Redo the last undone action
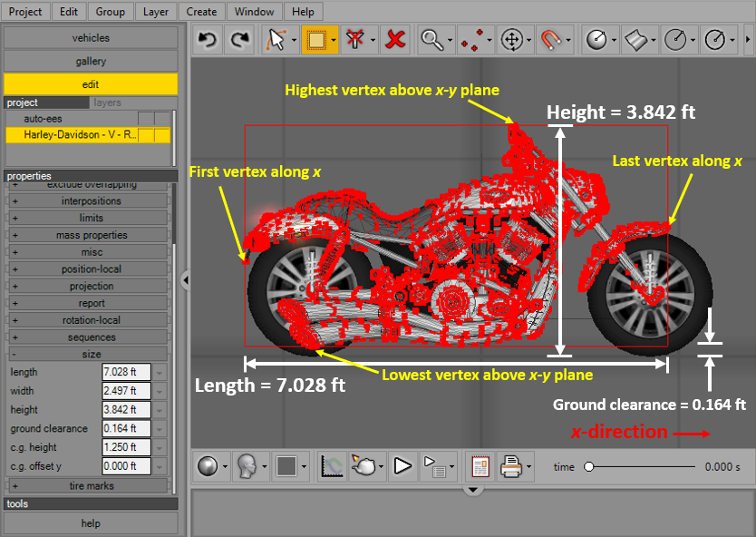Screen dimensions: 756x537 coord(239,40)
